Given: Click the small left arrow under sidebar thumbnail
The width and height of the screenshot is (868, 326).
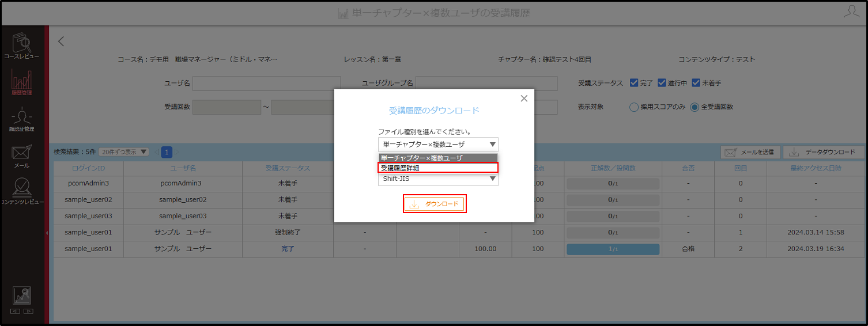Looking at the screenshot, I should click(16, 312).
